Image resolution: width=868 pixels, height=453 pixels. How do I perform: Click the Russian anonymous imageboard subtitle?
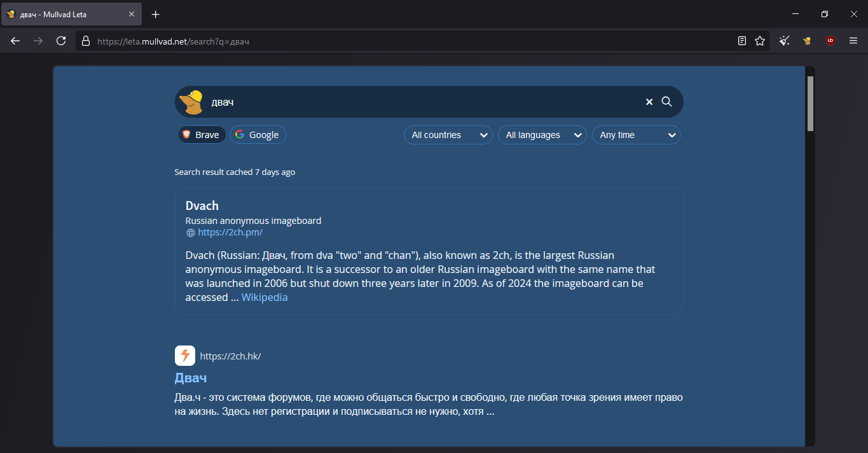click(253, 221)
